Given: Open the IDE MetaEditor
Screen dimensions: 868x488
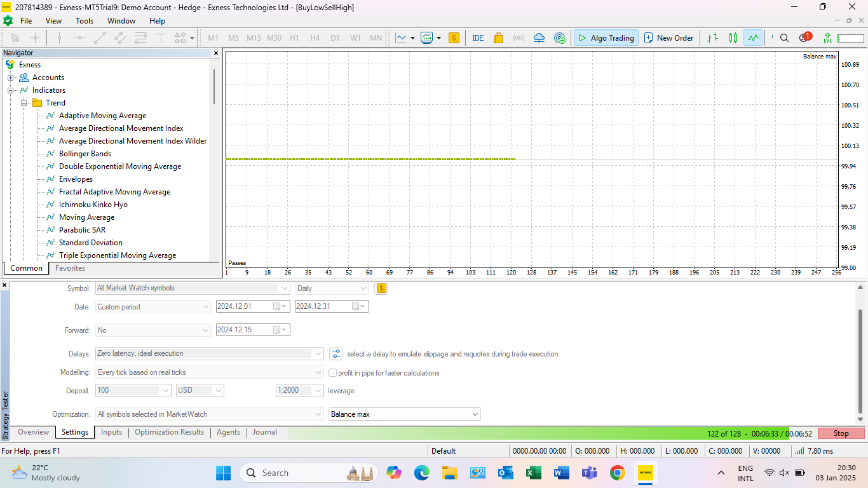Looking at the screenshot, I should [x=478, y=38].
